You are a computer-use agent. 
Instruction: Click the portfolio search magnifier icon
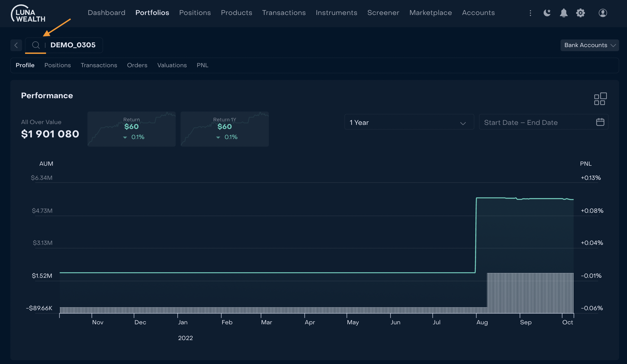(36, 45)
